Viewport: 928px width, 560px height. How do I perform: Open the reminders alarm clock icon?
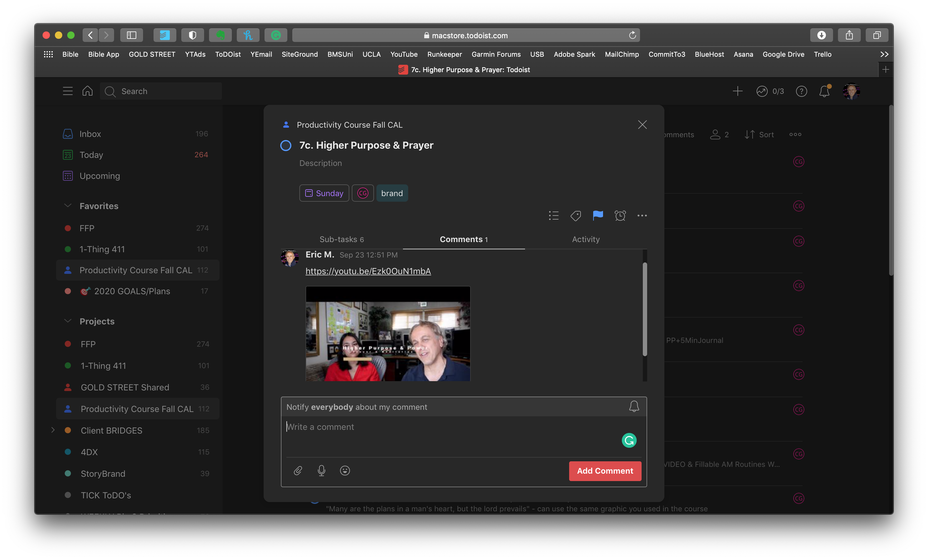[620, 216]
